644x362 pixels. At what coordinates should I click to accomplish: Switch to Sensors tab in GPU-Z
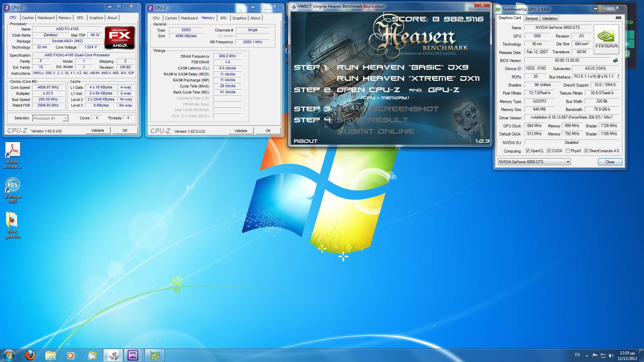pyautogui.click(x=531, y=18)
